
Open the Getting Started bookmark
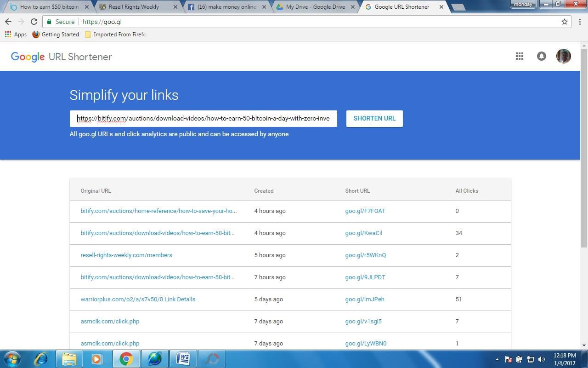pos(56,34)
